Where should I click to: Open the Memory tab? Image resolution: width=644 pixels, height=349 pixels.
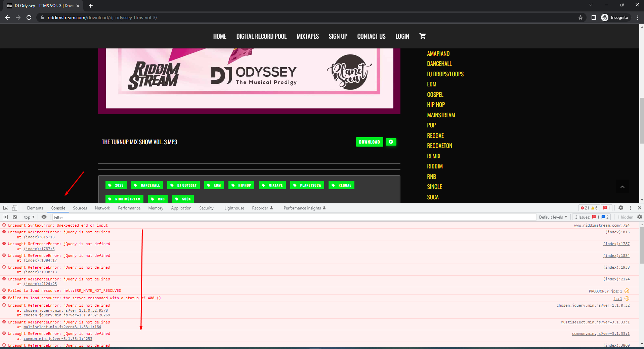[156, 208]
